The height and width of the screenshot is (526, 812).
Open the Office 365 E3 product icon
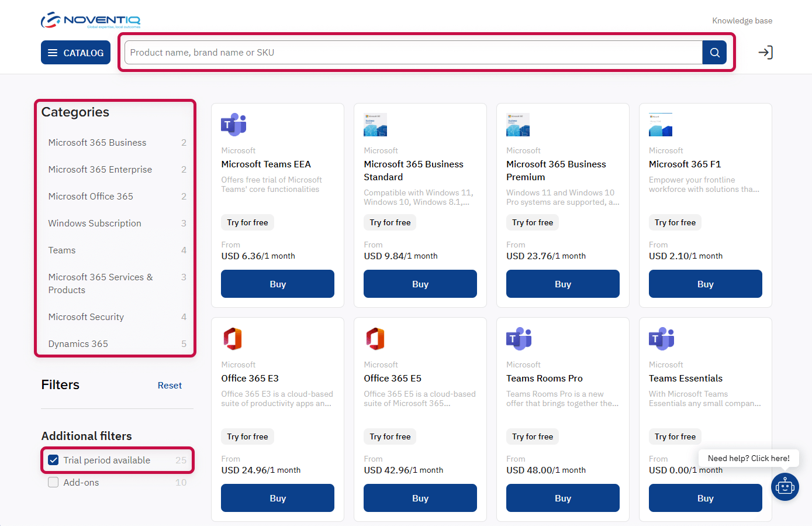(x=233, y=338)
